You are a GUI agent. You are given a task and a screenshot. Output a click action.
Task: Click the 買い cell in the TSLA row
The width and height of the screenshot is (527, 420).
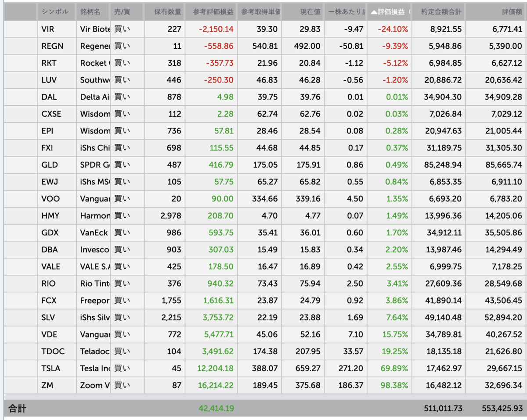tap(127, 369)
